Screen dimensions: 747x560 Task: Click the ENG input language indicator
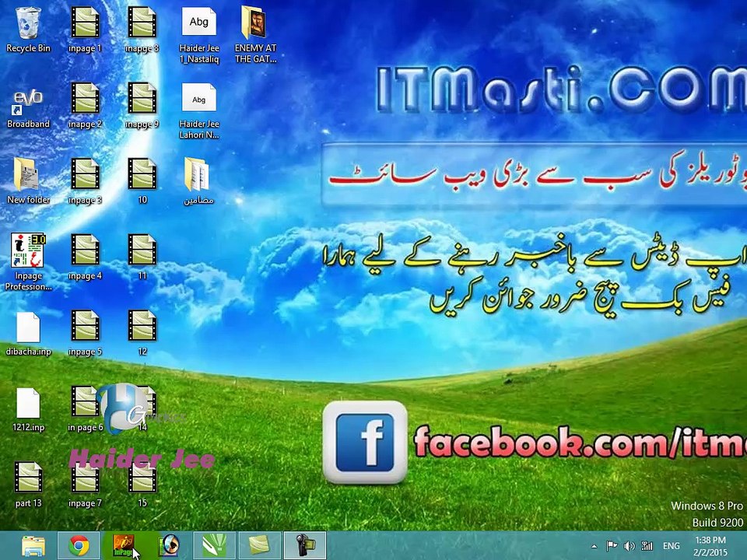[672, 546]
